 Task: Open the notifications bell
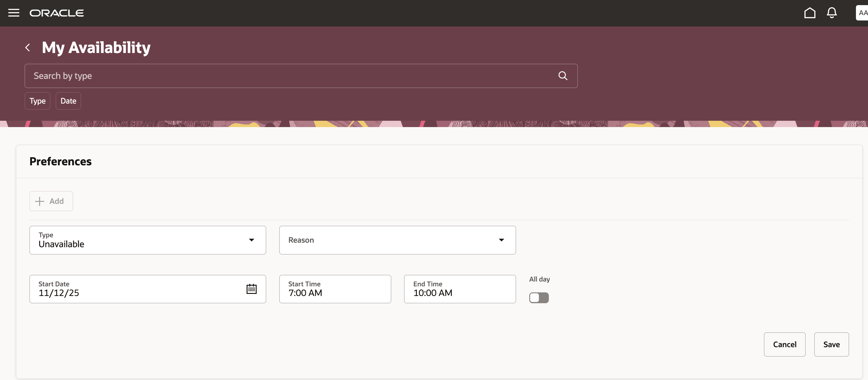(x=832, y=13)
